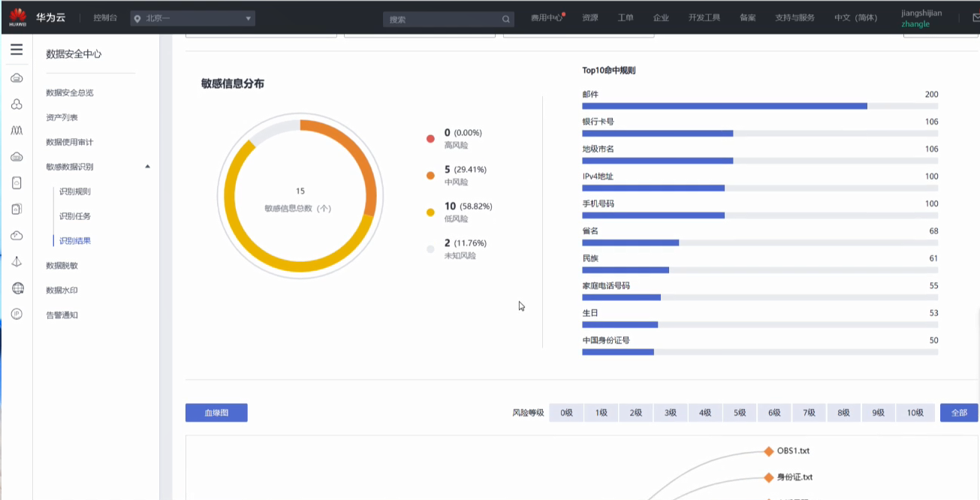Click the 银行卡号 rule progress bar
Screen dimensions: 980x500
(760, 133)
